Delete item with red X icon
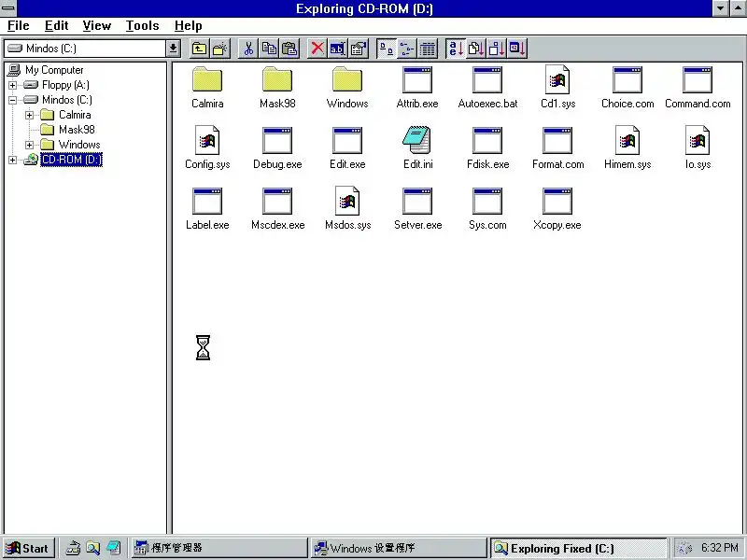The width and height of the screenshot is (747, 560). coord(317,49)
